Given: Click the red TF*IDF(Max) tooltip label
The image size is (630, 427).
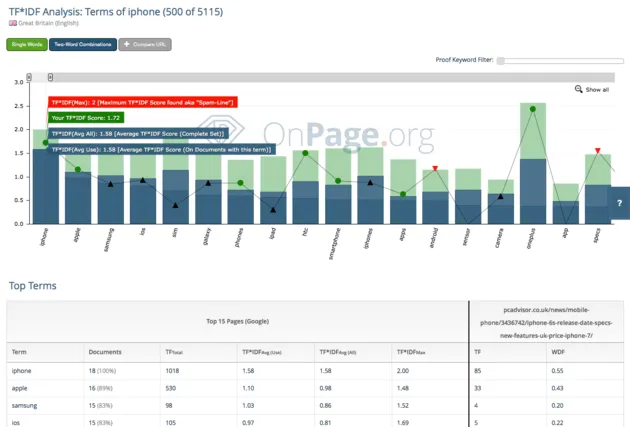Looking at the screenshot, I should pyautogui.click(x=143, y=102).
